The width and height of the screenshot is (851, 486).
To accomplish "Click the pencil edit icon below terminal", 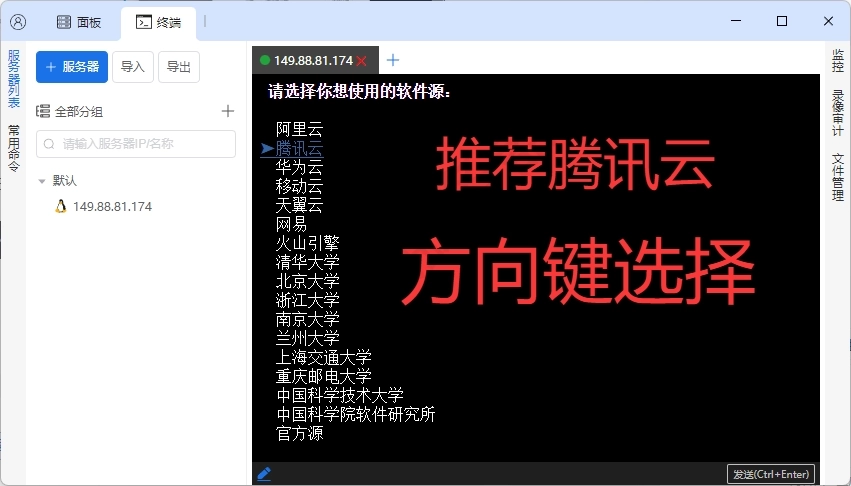I will [x=264, y=474].
